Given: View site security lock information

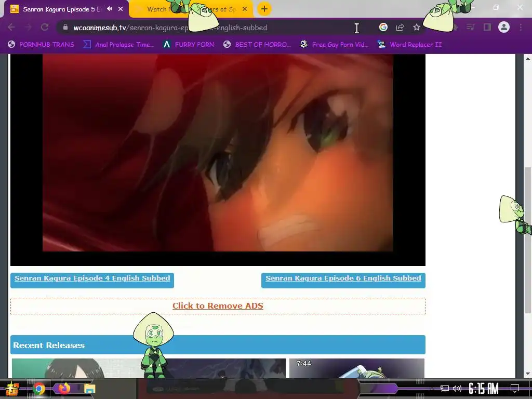Looking at the screenshot, I should pyautogui.click(x=65, y=27).
